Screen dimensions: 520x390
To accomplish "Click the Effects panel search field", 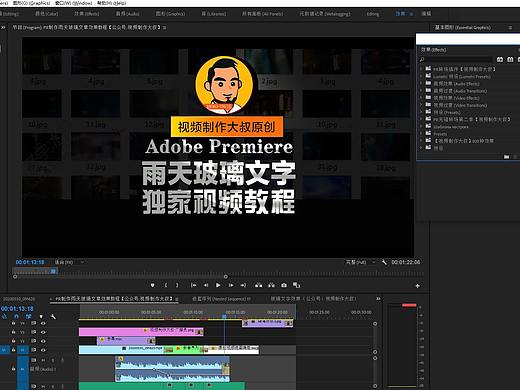I will click(x=458, y=59).
